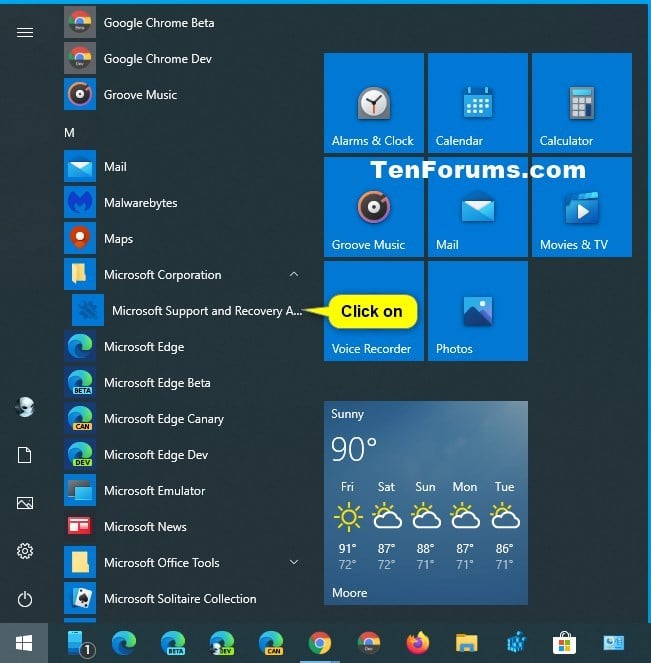Screen dimensions: 651x663
Task: Open Microsoft News
Action: pyautogui.click(x=184, y=526)
